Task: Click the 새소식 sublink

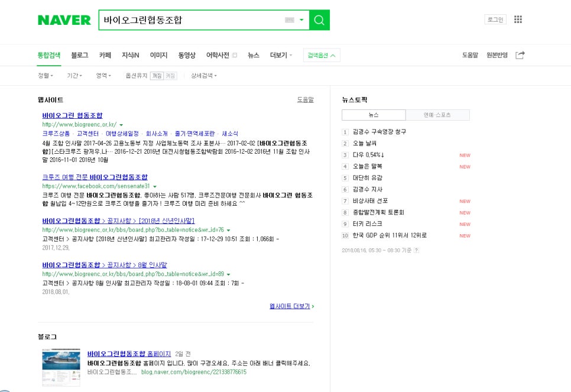Action: point(230,134)
